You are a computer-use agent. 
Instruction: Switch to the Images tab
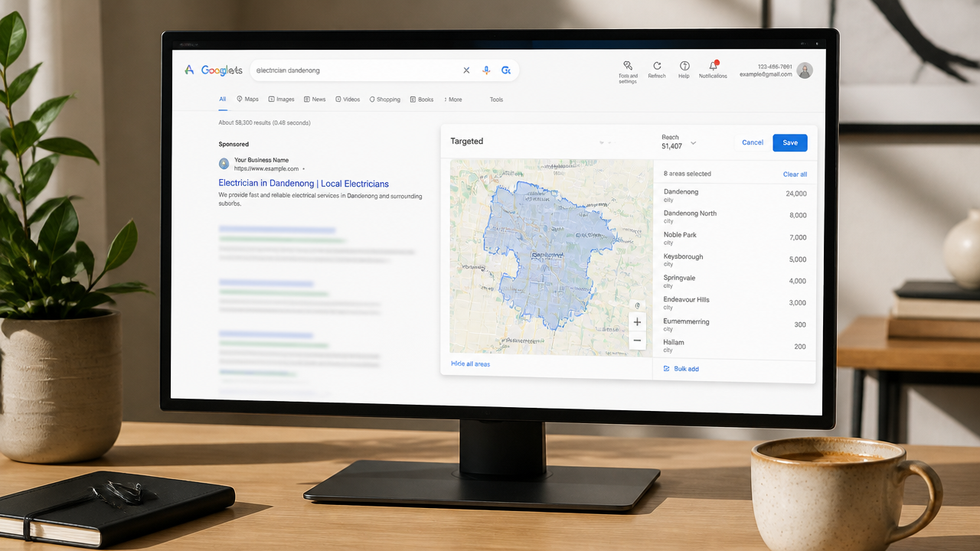pos(282,99)
